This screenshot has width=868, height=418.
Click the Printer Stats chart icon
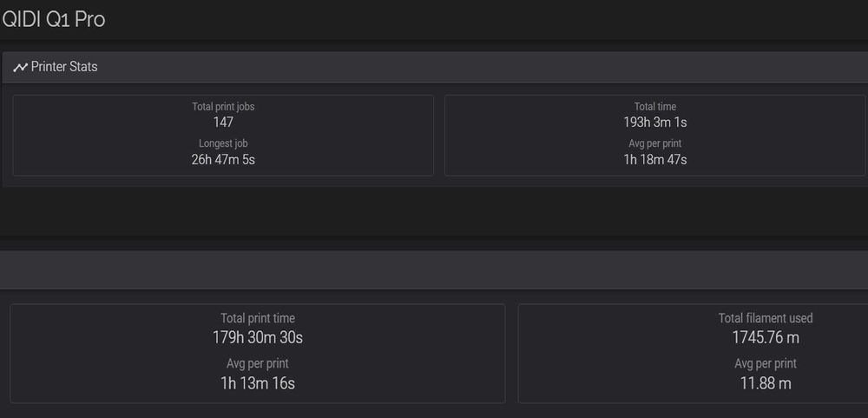pos(20,67)
